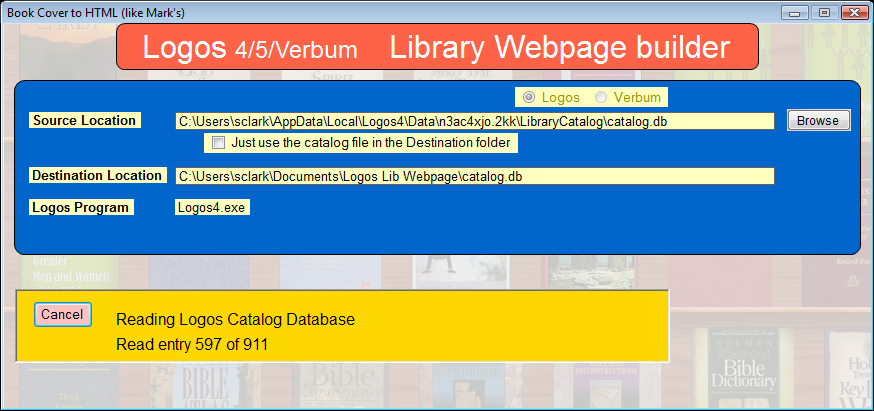Select the Logos radio button

(528, 98)
